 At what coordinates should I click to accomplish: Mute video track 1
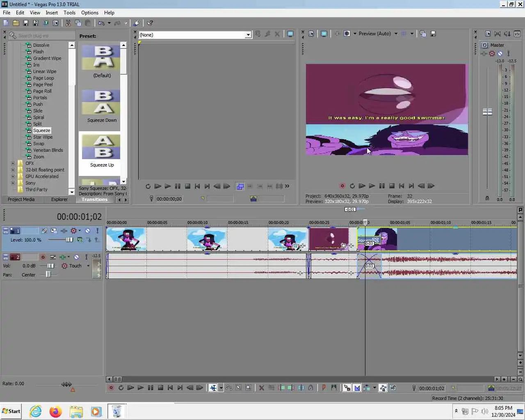(x=87, y=231)
